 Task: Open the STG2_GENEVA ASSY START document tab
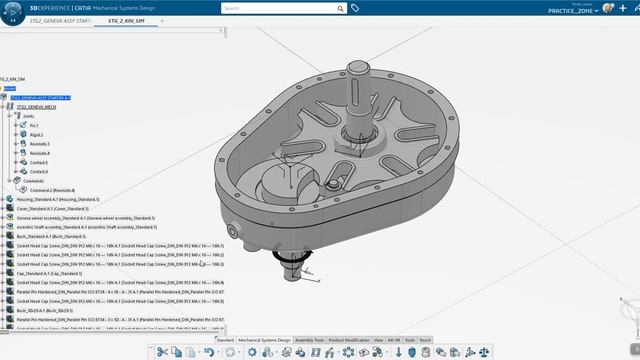click(x=60, y=20)
